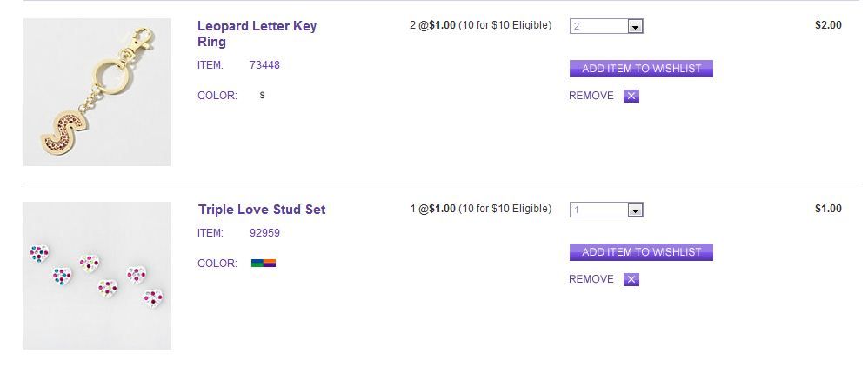The width and height of the screenshot is (868, 367).
Task: Open Triple Love Stud Set product title
Action: (x=262, y=210)
